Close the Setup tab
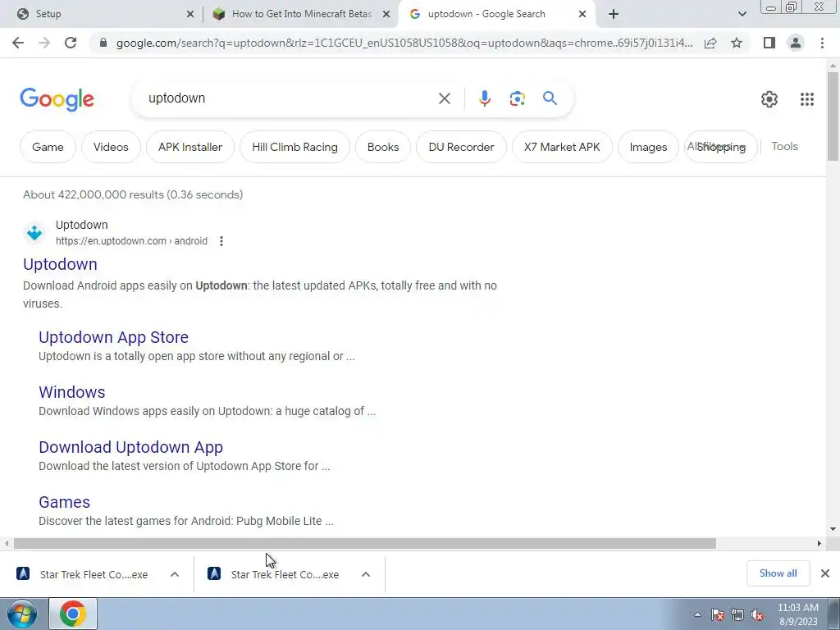Image resolution: width=840 pixels, height=630 pixels. (x=190, y=15)
